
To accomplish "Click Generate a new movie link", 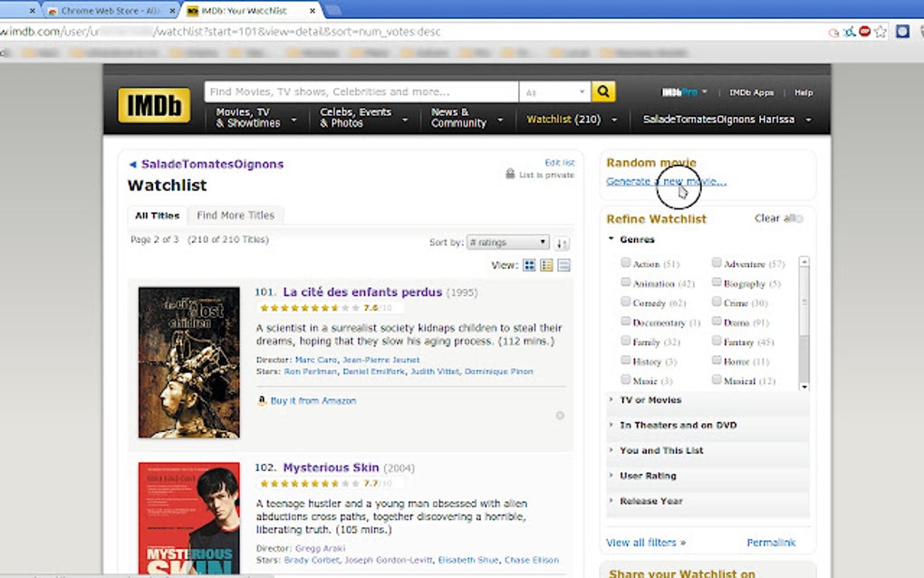I will tap(666, 181).
